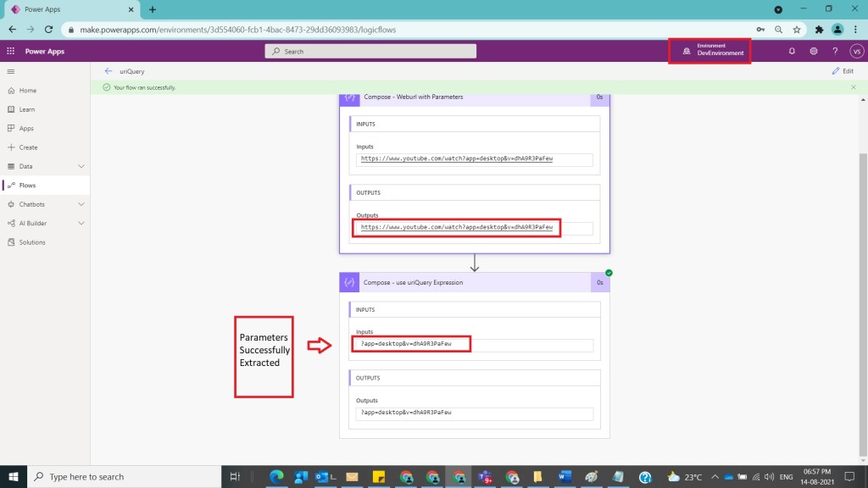Click the help question mark icon
868x488 pixels.
(x=835, y=52)
